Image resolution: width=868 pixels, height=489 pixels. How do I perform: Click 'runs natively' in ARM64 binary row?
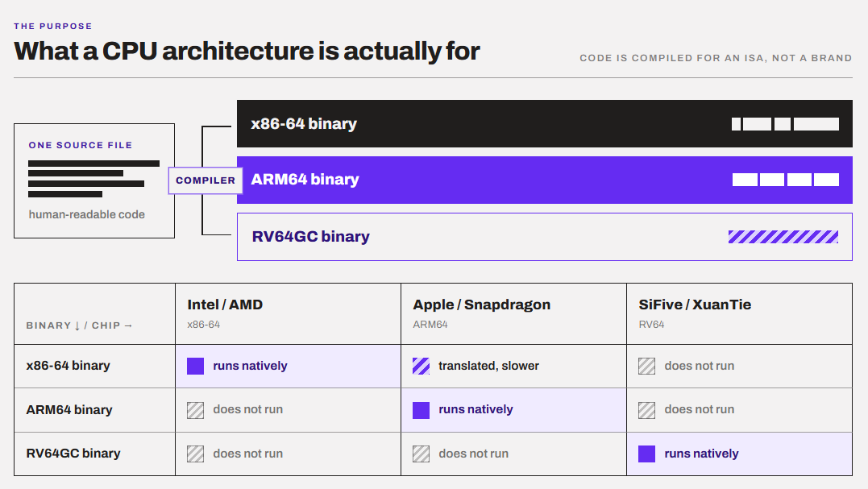point(476,409)
